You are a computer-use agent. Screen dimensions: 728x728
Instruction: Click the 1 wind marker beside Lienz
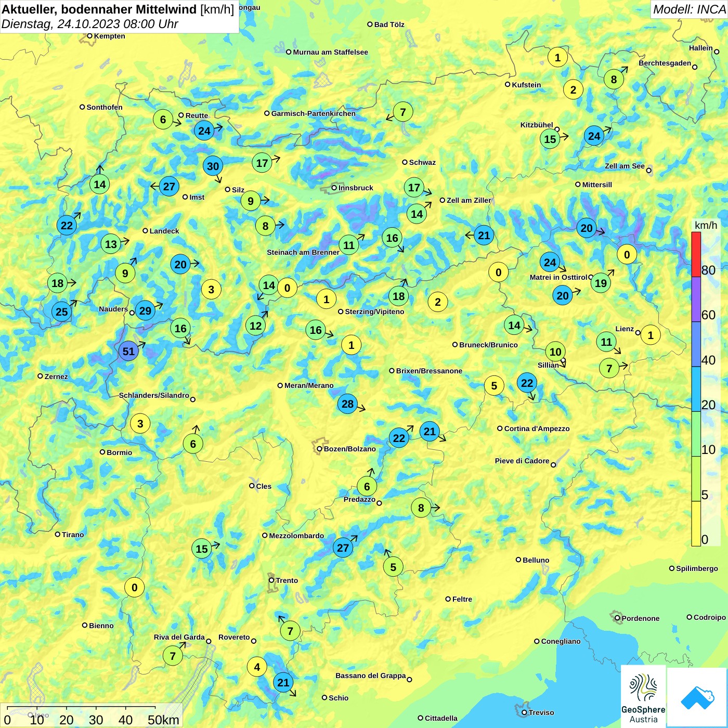point(650,335)
